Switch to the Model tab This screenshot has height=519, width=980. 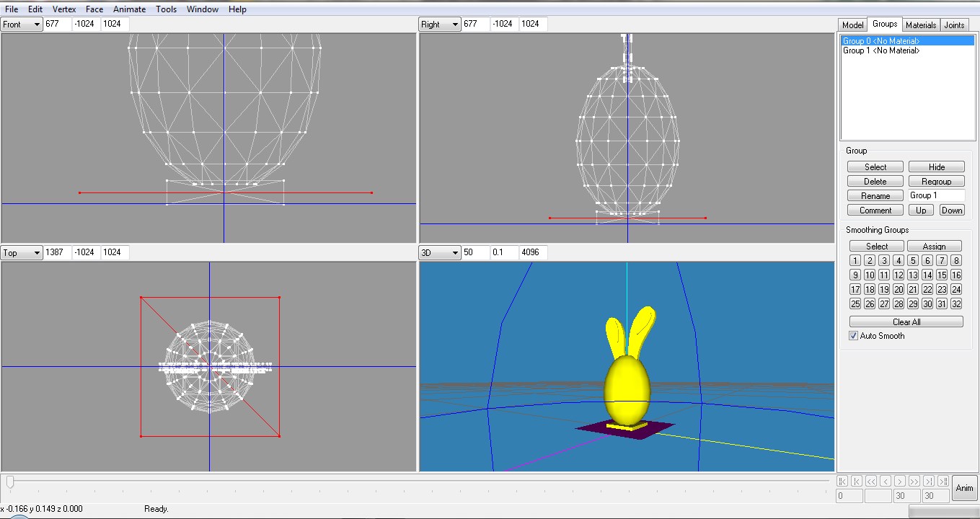tap(852, 25)
